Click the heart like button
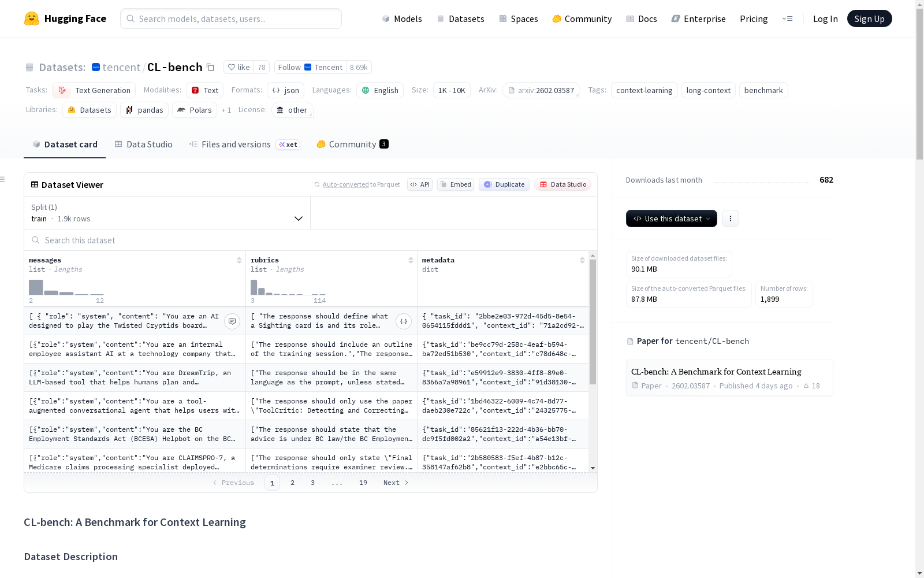This screenshot has width=924, height=578. point(239,67)
